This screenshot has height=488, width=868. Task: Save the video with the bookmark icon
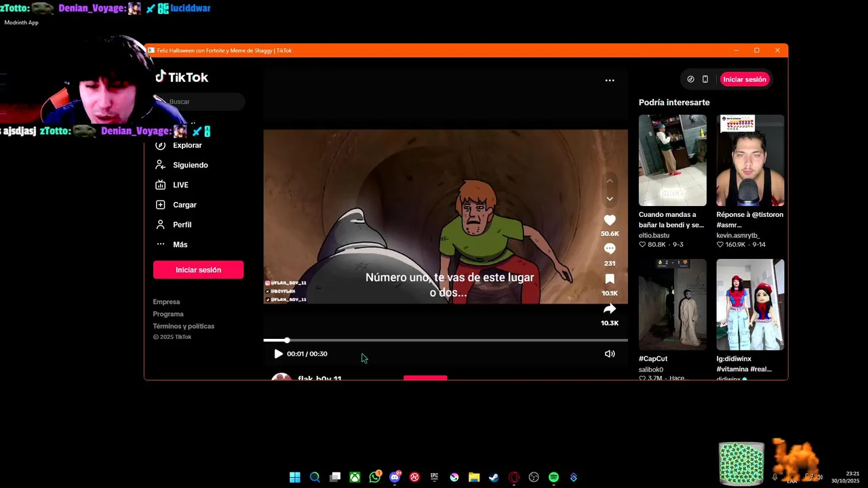click(x=610, y=279)
